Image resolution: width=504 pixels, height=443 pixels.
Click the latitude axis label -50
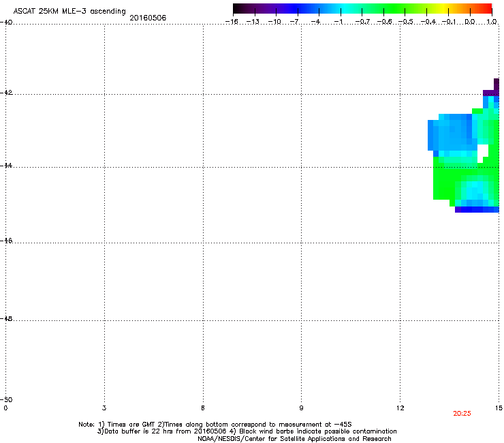click(x=6, y=400)
